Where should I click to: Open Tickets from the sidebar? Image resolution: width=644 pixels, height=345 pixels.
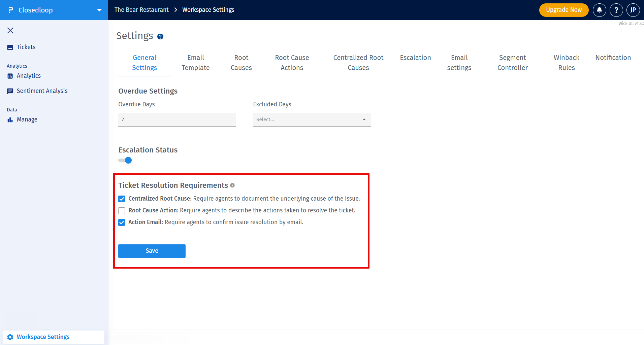click(26, 47)
